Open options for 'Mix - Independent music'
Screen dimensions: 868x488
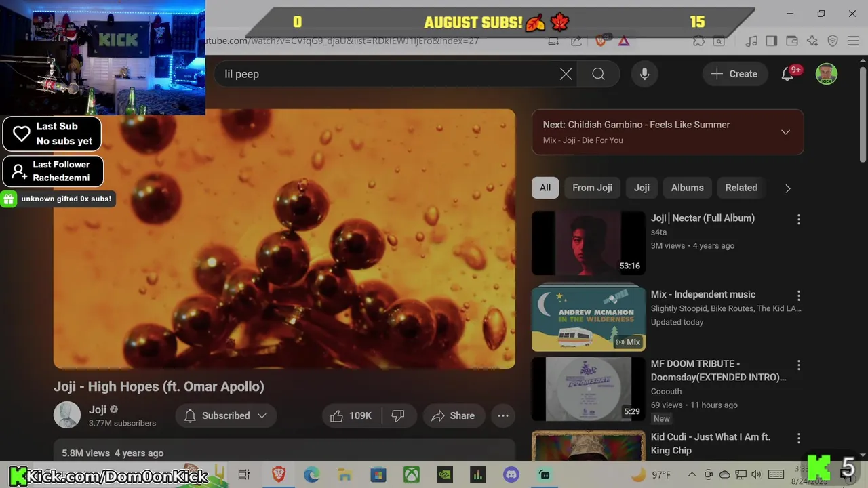(798, 296)
